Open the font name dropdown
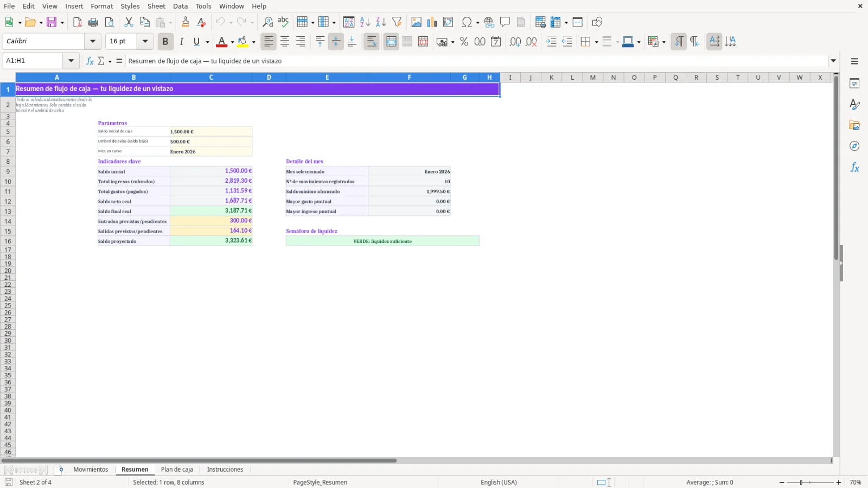The width and height of the screenshot is (868, 488). tap(93, 41)
